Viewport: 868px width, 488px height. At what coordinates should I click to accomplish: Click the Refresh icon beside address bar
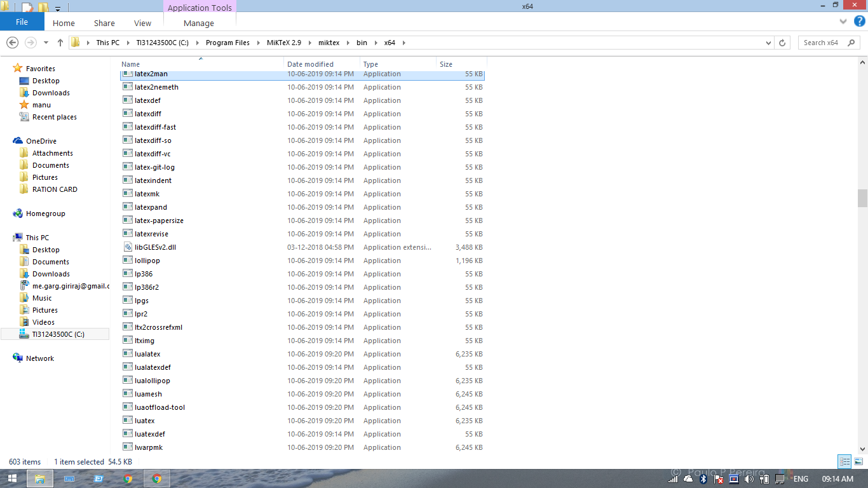781,43
